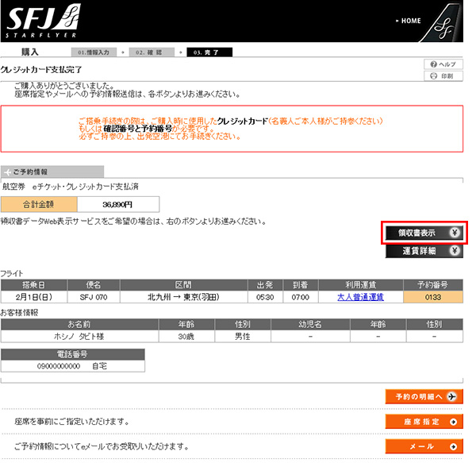The image size is (476, 463).
Task: Select the 03.完了 step tab
Action: (x=209, y=52)
